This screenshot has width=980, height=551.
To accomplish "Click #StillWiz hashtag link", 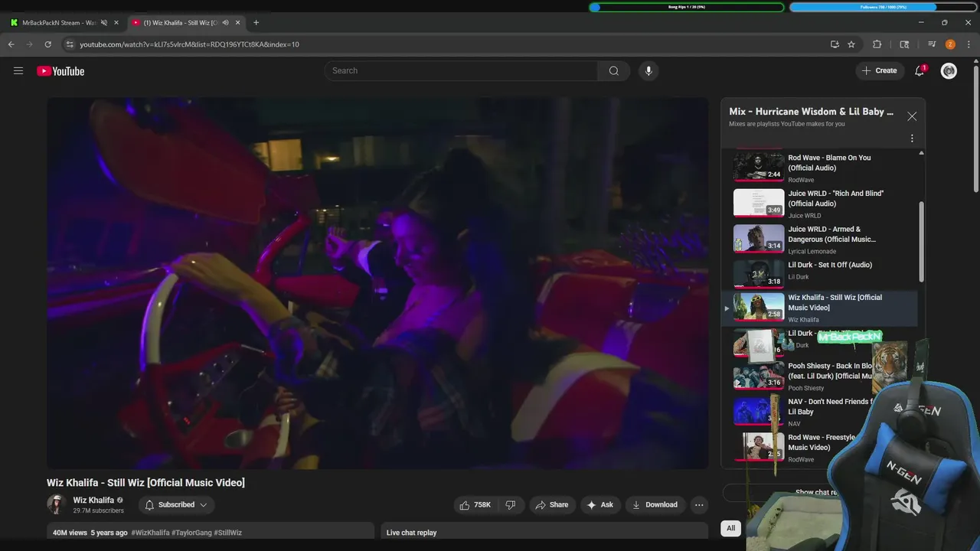I will tap(228, 533).
